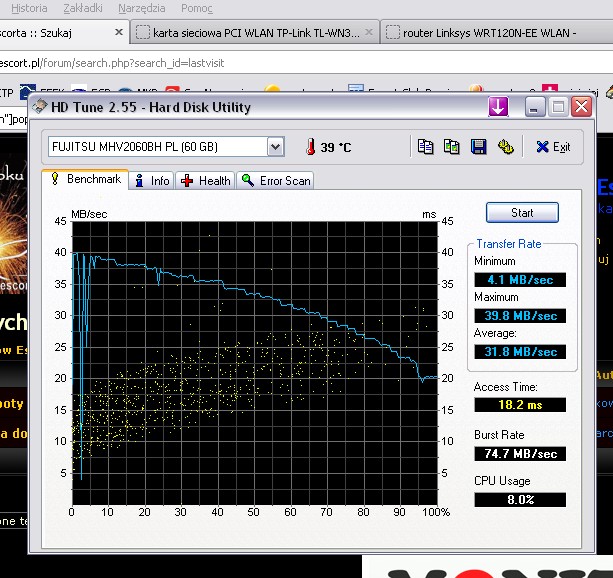613x578 pixels.
Task: Open the Narzędzia browser menu
Action: [142, 8]
